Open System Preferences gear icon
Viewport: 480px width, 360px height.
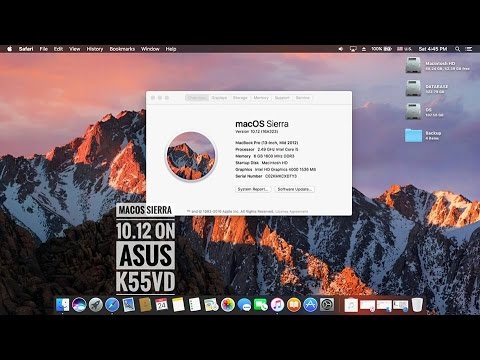(327, 305)
